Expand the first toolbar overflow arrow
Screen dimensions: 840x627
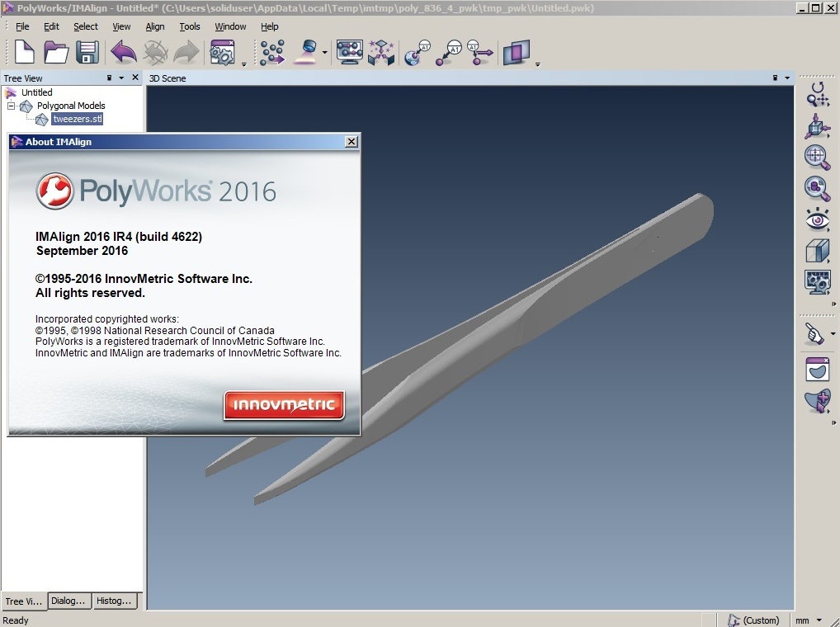coord(243,64)
